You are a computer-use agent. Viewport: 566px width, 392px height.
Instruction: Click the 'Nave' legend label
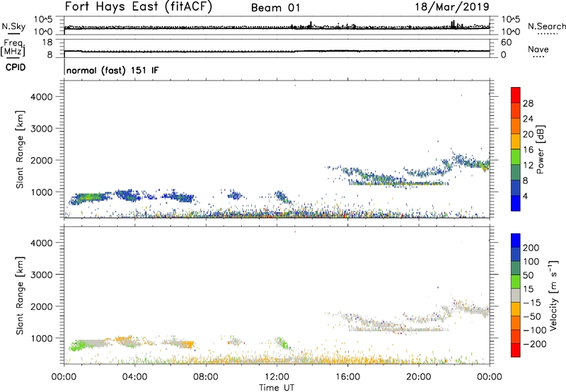(x=538, y=49)
